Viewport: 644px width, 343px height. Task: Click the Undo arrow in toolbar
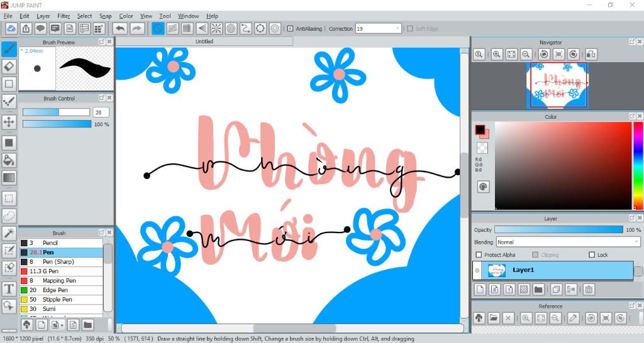coord(120,28)
